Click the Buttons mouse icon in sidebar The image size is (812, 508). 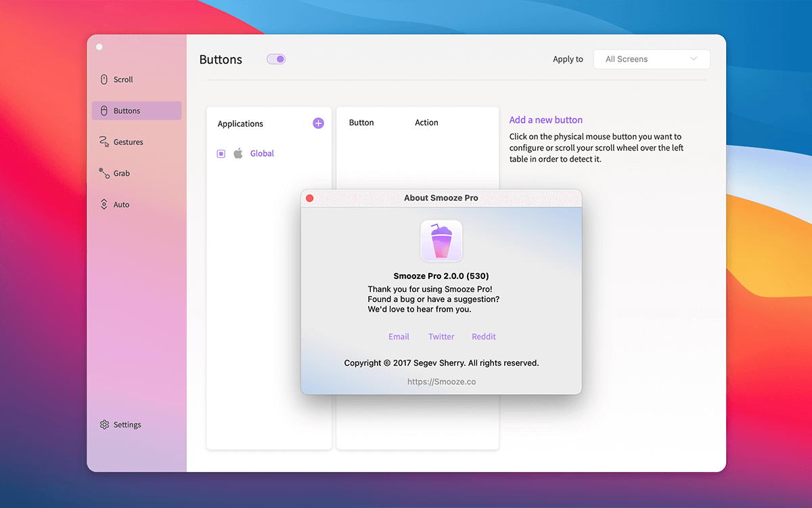coord(104,110)
